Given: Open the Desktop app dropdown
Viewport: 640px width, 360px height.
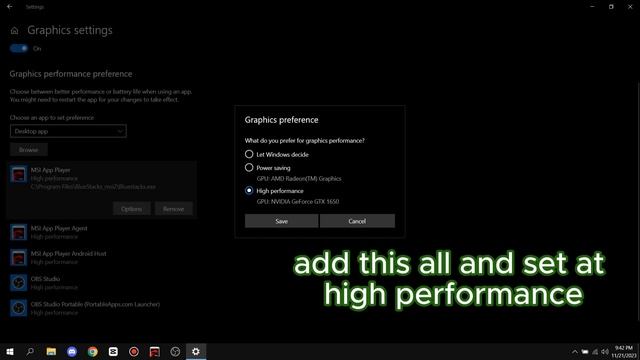Looking at the screenshot, I should [x=68, y=131].
